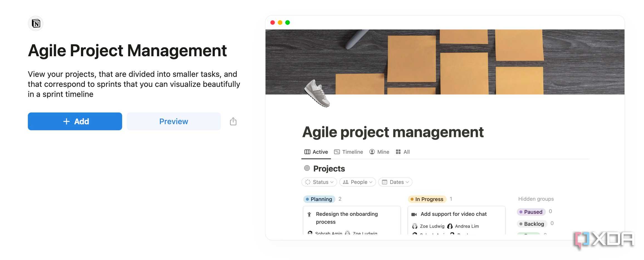The width and height of the screenshot is (644, 260).
Task: Switch to the All tab
Action: [403, 152]
